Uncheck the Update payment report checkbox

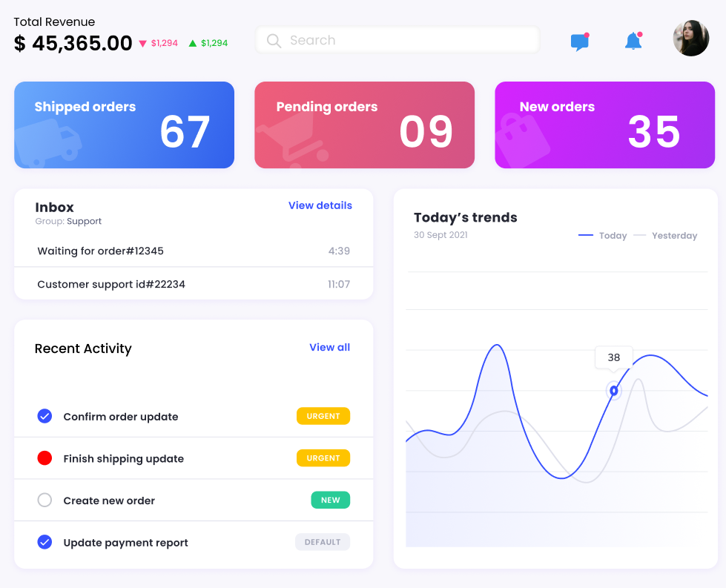point(44,542)
